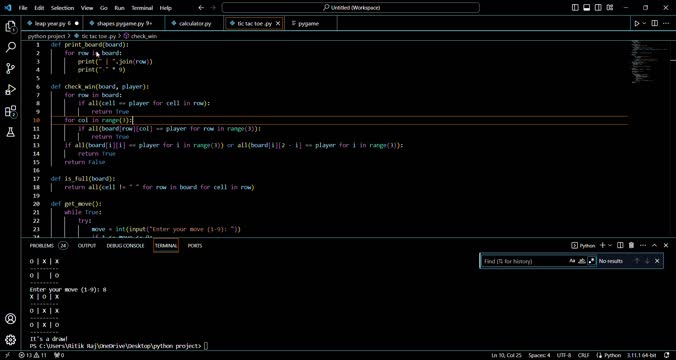
Task: Add a new terminal with plus icon
Action: point(603,245)
